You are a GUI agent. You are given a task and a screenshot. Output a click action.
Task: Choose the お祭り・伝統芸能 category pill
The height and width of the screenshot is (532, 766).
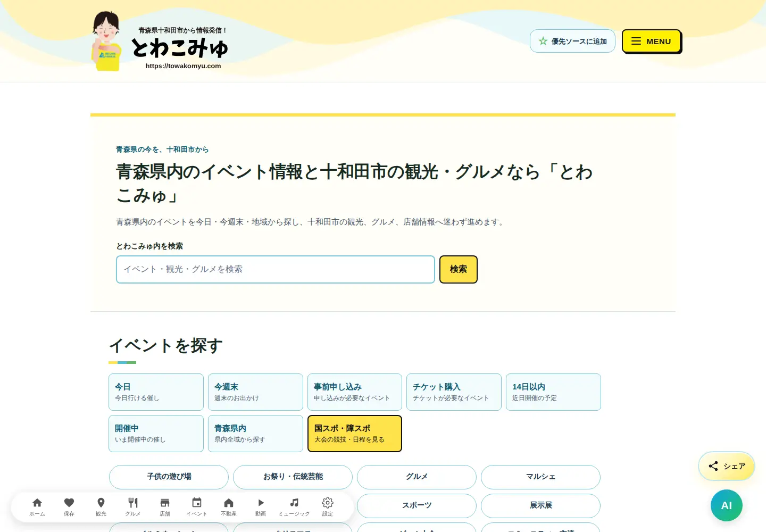[293, 477]
